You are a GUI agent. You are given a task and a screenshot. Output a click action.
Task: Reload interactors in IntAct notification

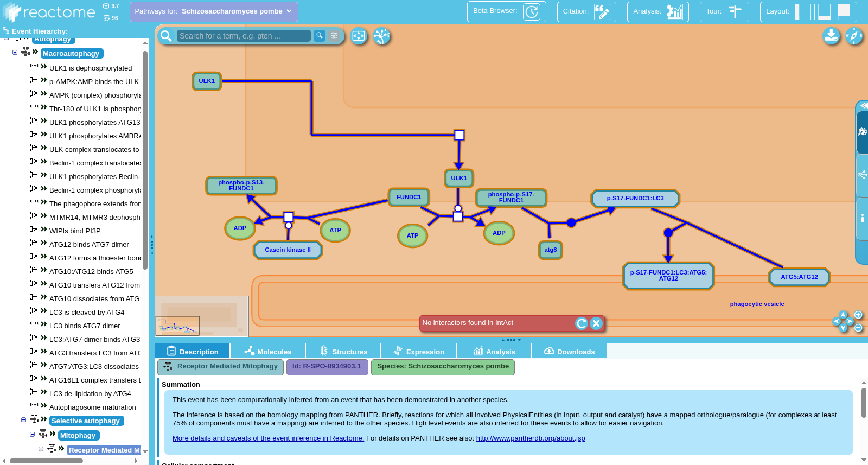point(582,323)
